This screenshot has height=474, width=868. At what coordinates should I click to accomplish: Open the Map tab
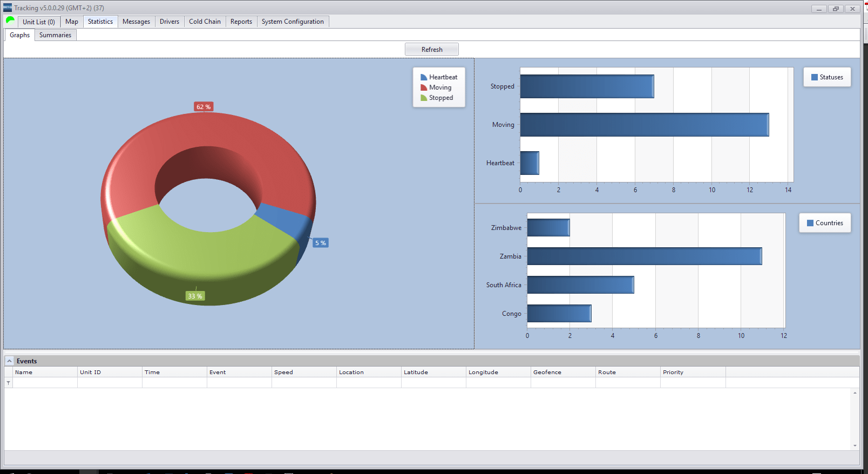tap(72, 22)
